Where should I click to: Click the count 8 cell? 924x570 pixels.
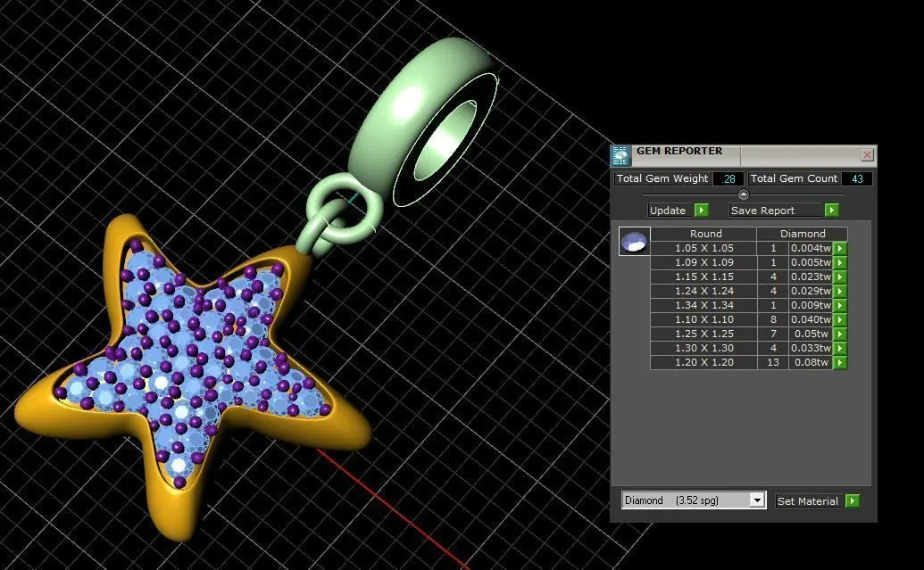click(x=773, y=319)
